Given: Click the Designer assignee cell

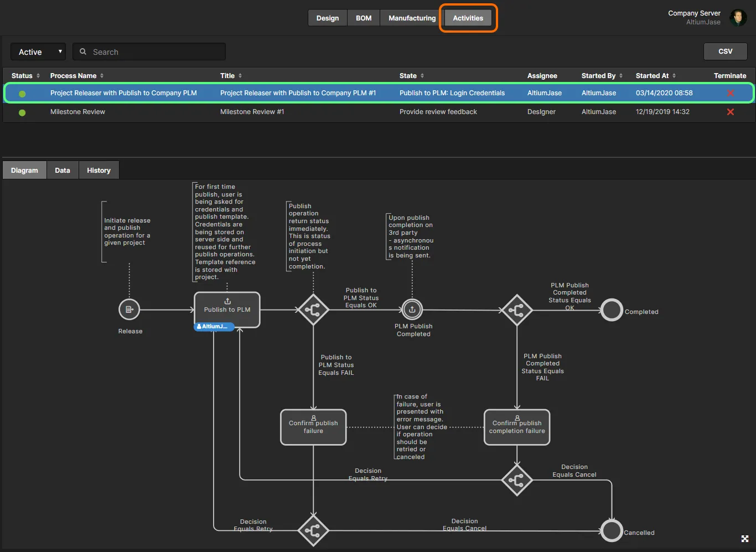Looking at the screenshot, I should [541, 112].
